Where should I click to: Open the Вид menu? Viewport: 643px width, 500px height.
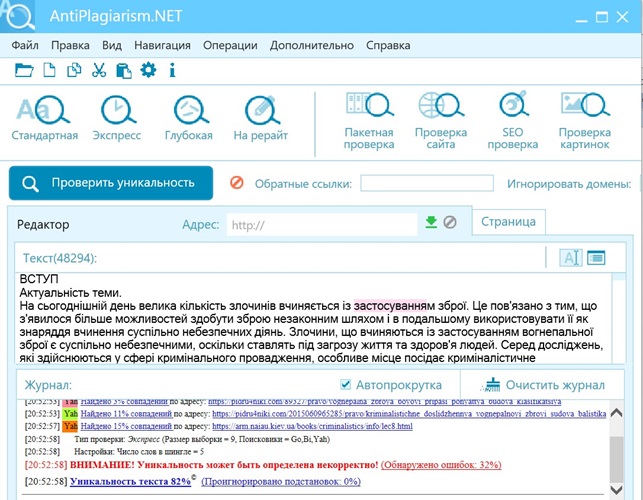pyautogui.click(x=112, y=45)
